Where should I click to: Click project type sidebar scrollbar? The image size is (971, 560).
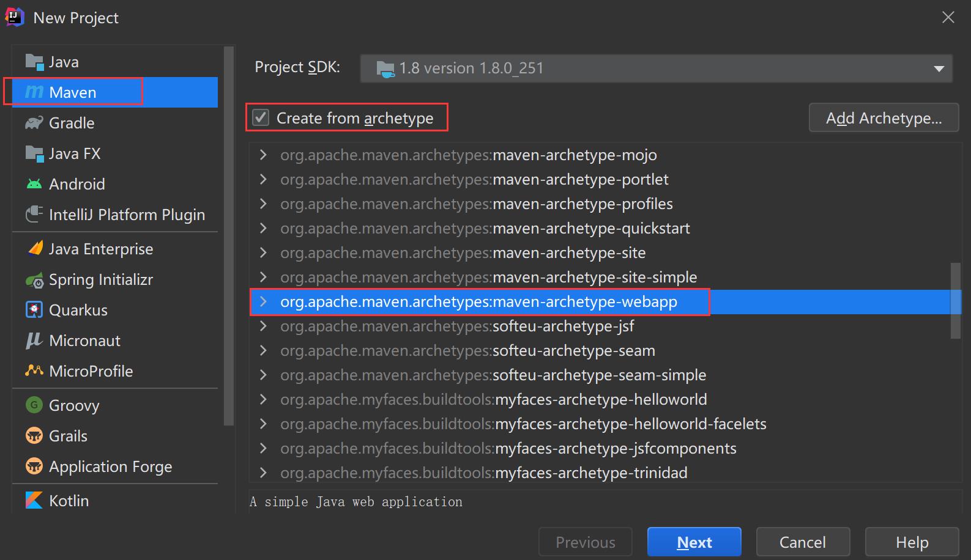pyautogui.click(x=229, y=236)
